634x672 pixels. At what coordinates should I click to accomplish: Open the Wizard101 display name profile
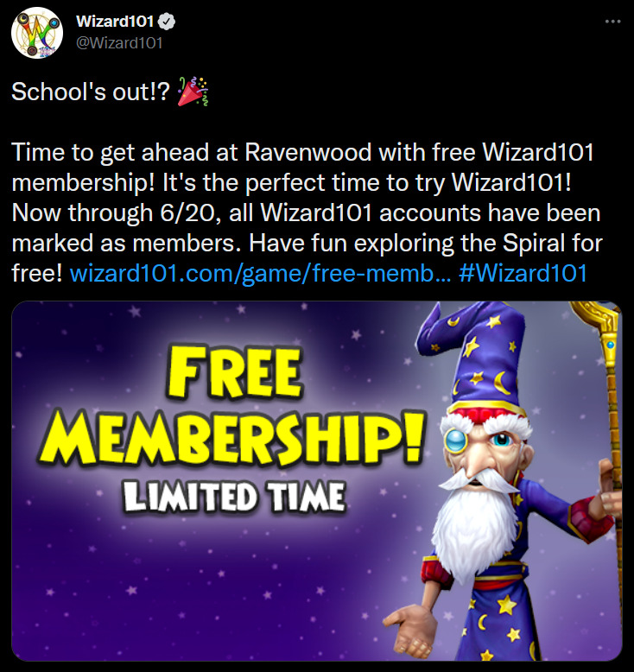point(115,21)
